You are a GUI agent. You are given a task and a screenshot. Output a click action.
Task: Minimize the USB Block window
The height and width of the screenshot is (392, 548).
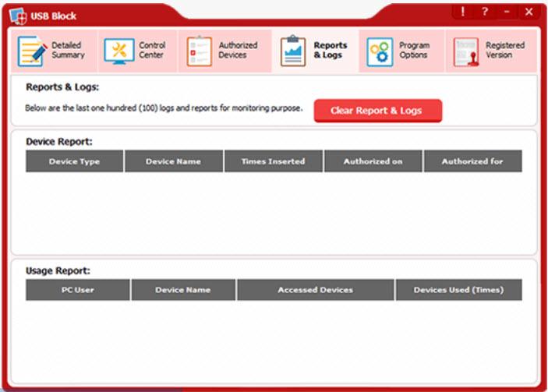(507, 12)
